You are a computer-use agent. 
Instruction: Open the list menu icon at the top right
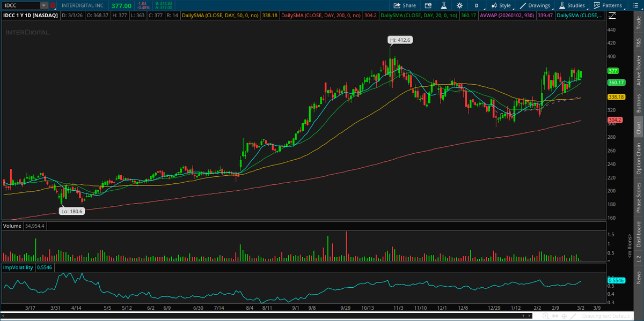[x=636, y=5]
